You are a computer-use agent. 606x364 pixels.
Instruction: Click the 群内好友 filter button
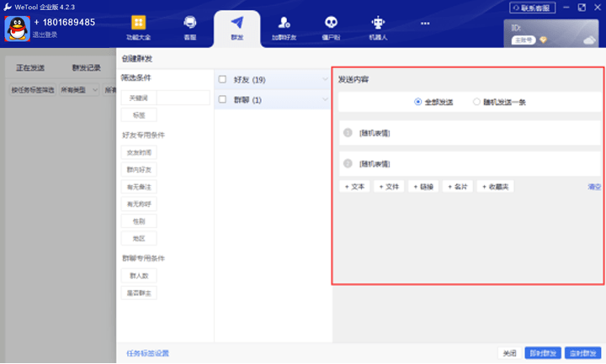coord(139,170)
